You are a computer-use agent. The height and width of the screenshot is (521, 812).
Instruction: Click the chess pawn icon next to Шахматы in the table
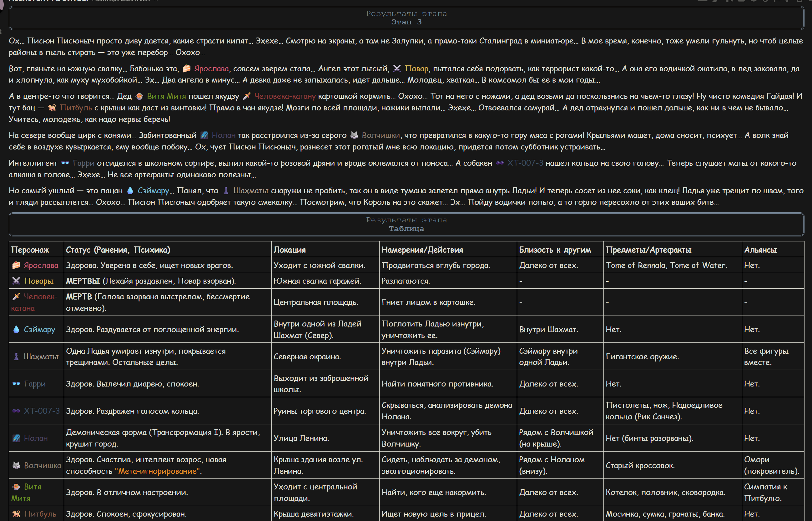[16, 357]
